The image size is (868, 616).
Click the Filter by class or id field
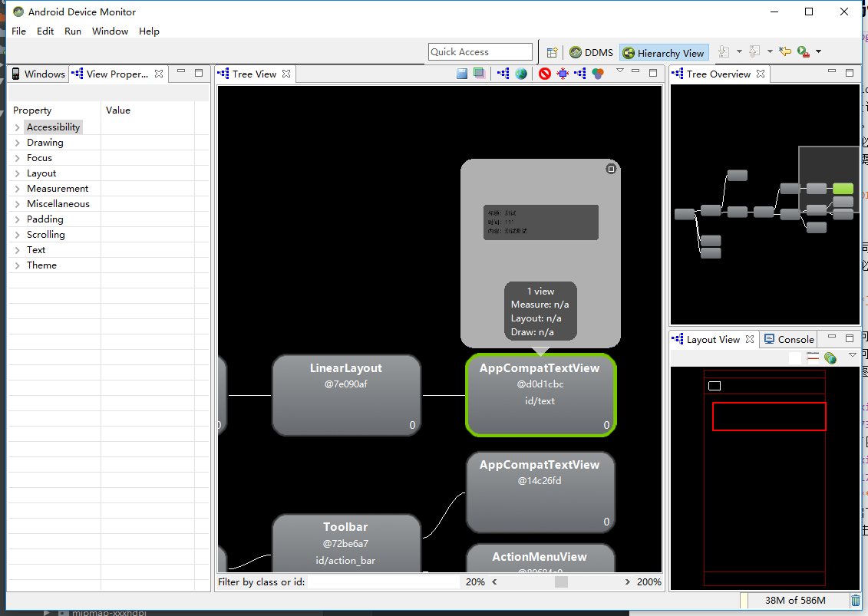tap(384, 581)
